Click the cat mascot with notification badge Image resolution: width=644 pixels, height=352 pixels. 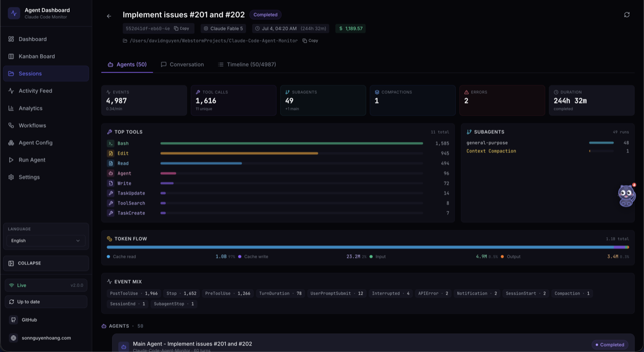[626, 195]
